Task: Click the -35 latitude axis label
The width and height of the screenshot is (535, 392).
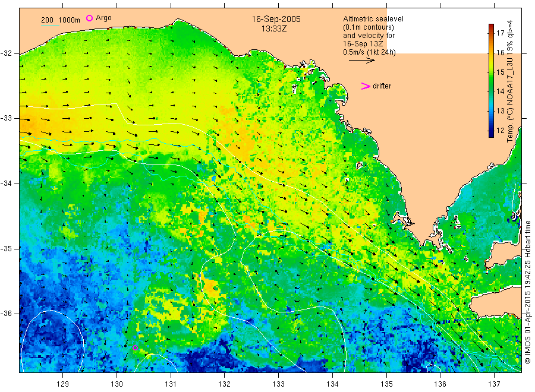Action: click(x=7, y=248)
